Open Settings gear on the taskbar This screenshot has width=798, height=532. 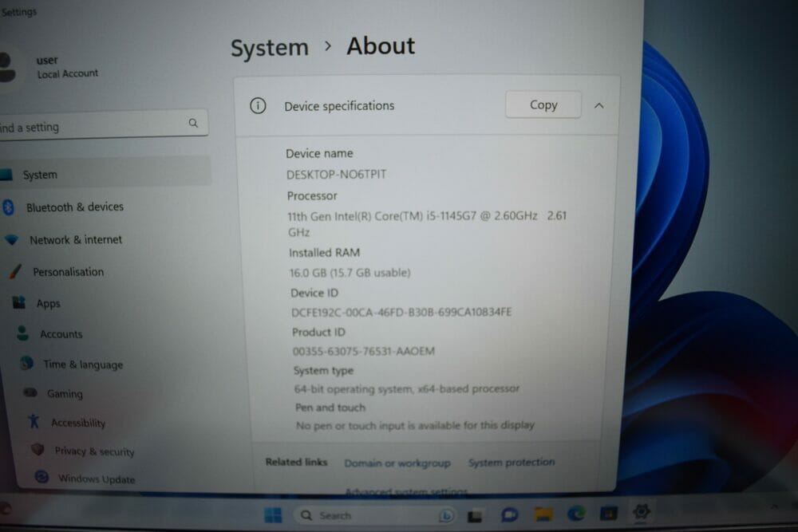pyautogui.click(x=642, y=511)
